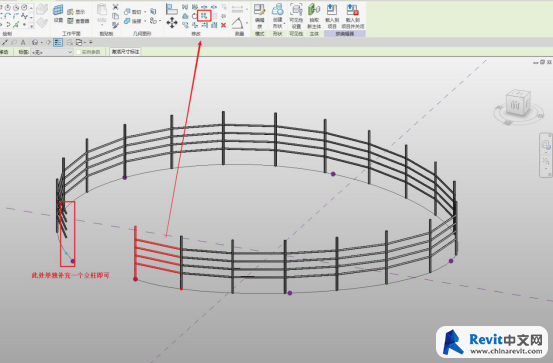The height and width of the screenshot is (363, 553).
Task: Open the Cut geometry dropdown arrow
Action: tap(145, 12)
